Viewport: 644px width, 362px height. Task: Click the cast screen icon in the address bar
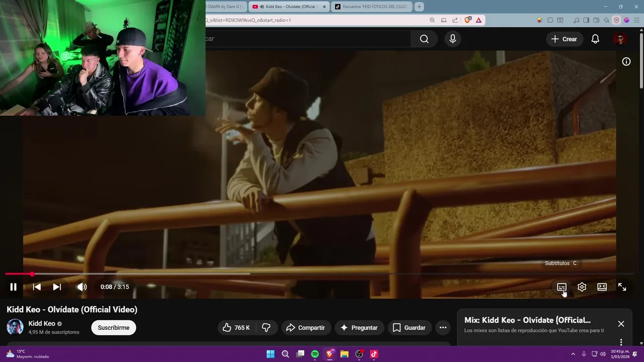[444, 20]
